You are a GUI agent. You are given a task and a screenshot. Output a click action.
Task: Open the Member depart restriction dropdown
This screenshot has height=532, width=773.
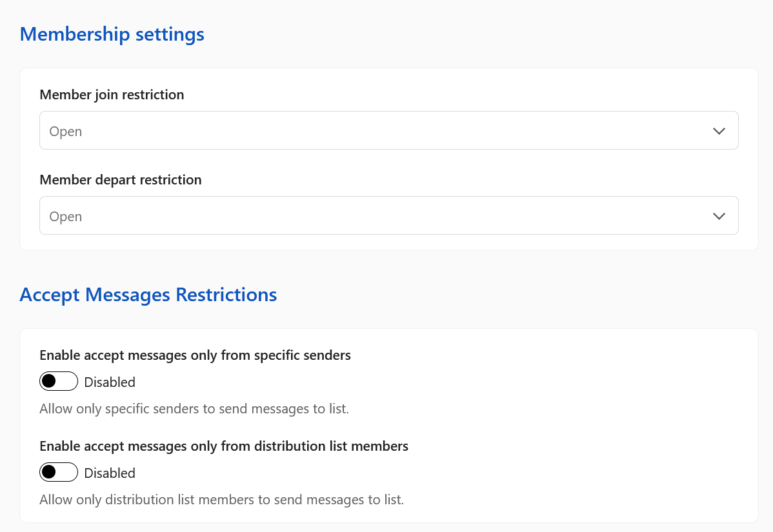(388, 215)
